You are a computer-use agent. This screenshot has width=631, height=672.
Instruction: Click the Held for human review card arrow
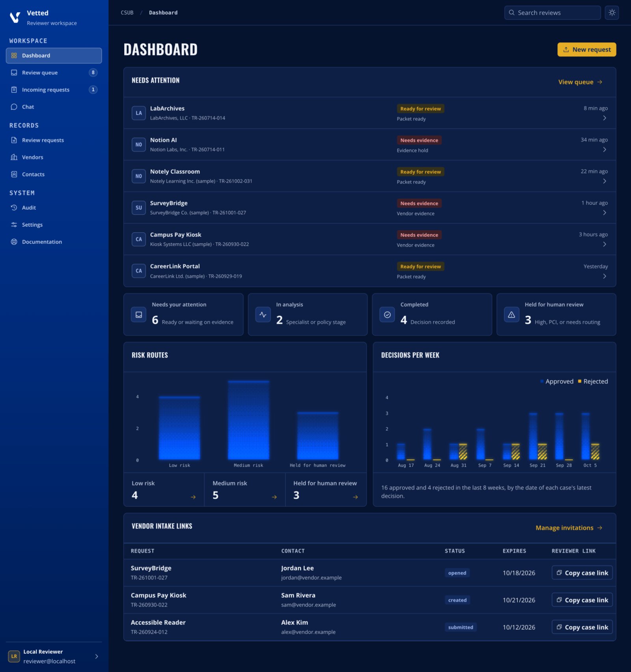point(355,497)
